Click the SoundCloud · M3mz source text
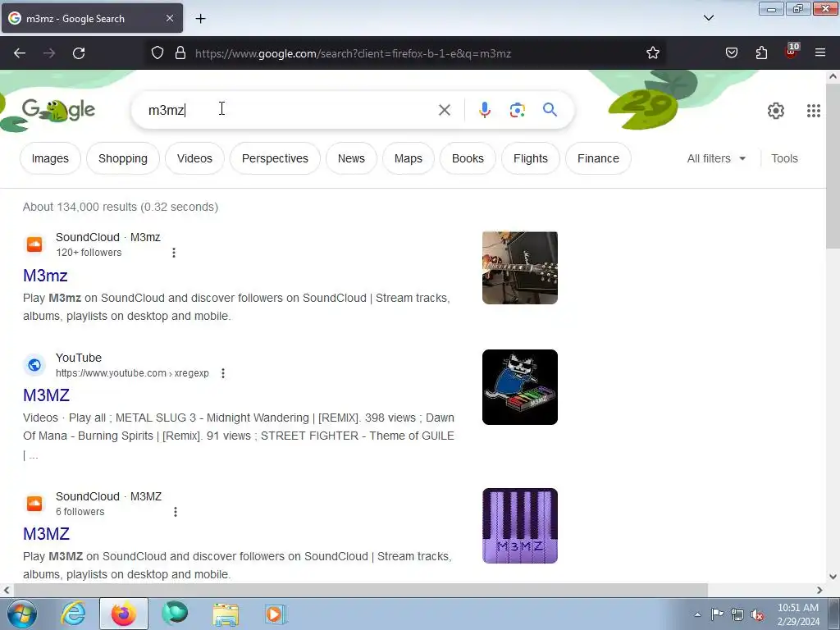This screenshot has width=840, height=630. [x=108, y=237]
